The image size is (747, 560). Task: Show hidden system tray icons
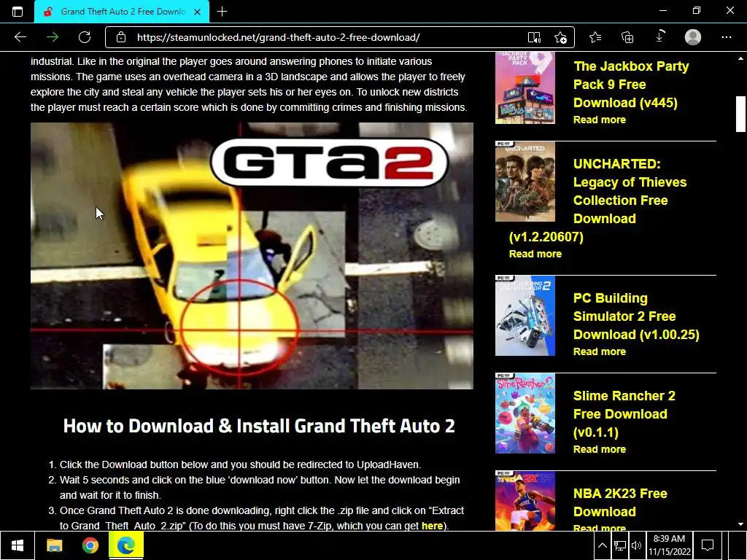pos(602,545)
